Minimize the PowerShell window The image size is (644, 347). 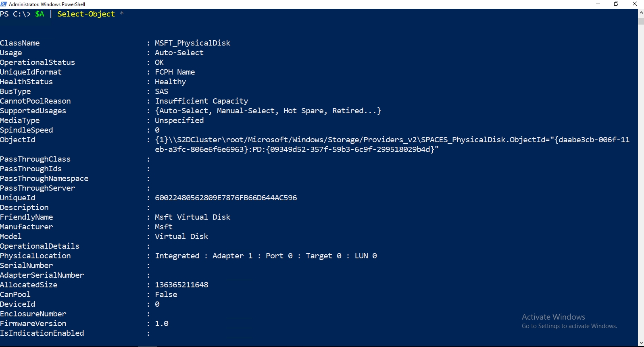click(598, 4)
